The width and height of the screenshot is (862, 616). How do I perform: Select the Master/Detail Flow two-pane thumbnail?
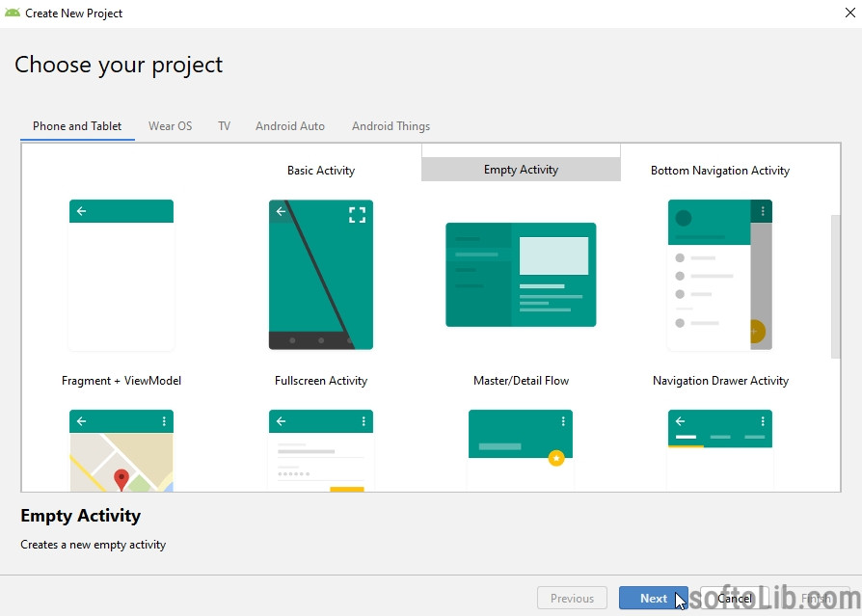pyautogui.click(x=521, y=275)
